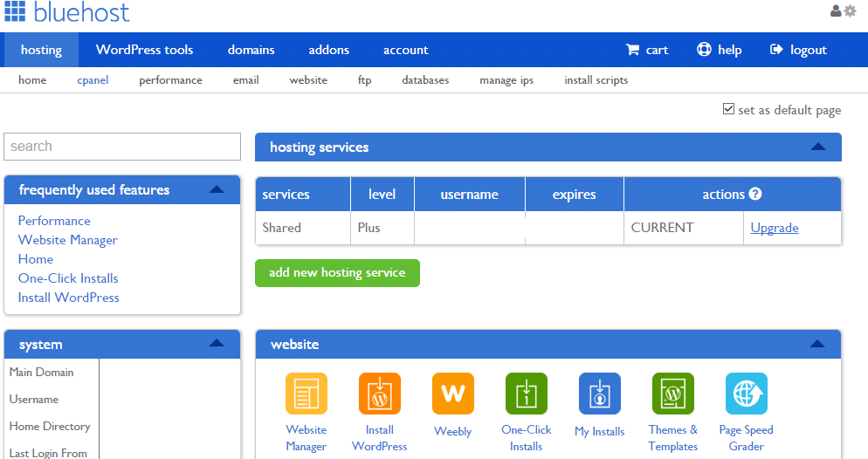Collapse the frequently used features panel
The image size is (868, 459).
217,189
